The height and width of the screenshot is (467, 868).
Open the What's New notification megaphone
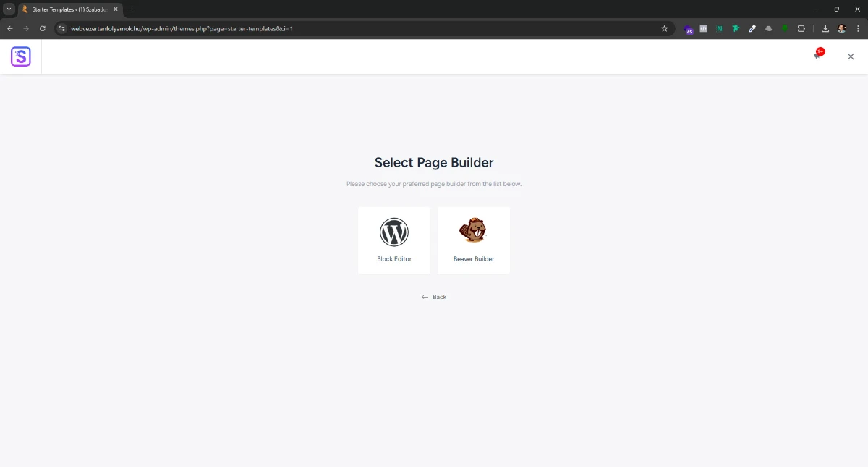point(818,55)
